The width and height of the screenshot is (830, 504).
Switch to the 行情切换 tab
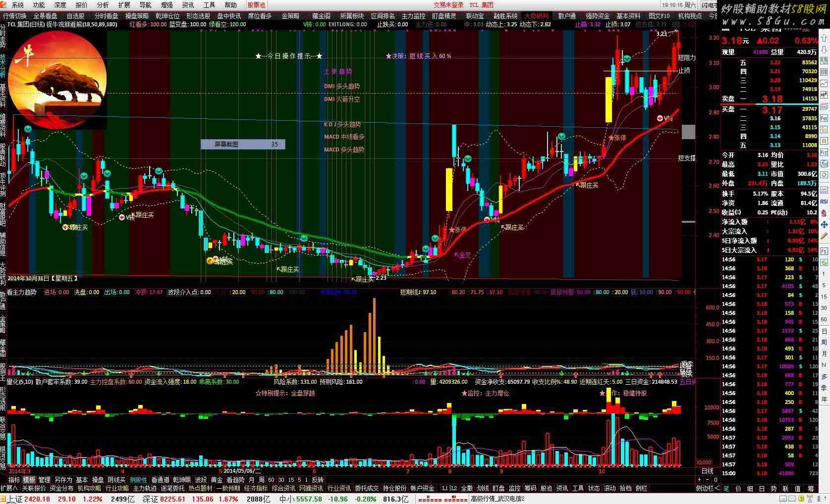point(15,16)
